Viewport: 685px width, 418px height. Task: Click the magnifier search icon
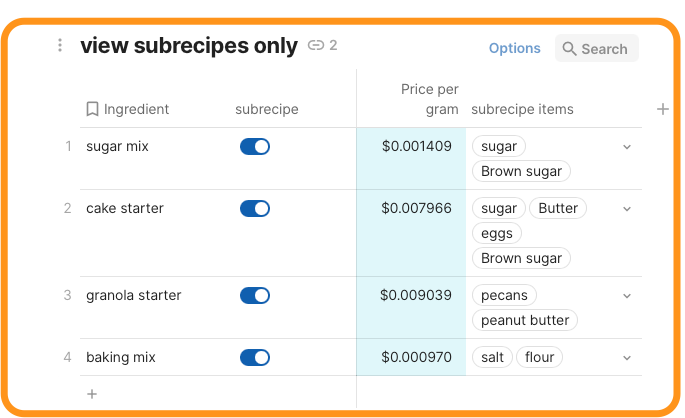click(569, 48)
